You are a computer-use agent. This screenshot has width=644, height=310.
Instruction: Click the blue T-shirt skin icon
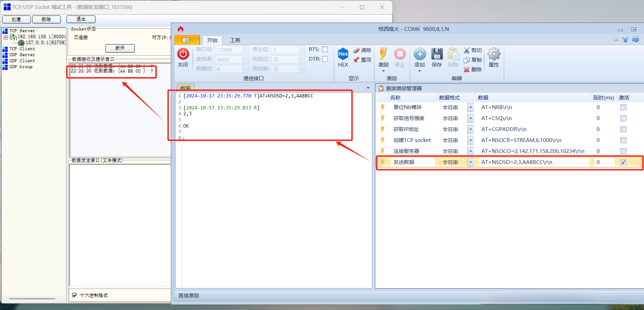pos(625,40)
